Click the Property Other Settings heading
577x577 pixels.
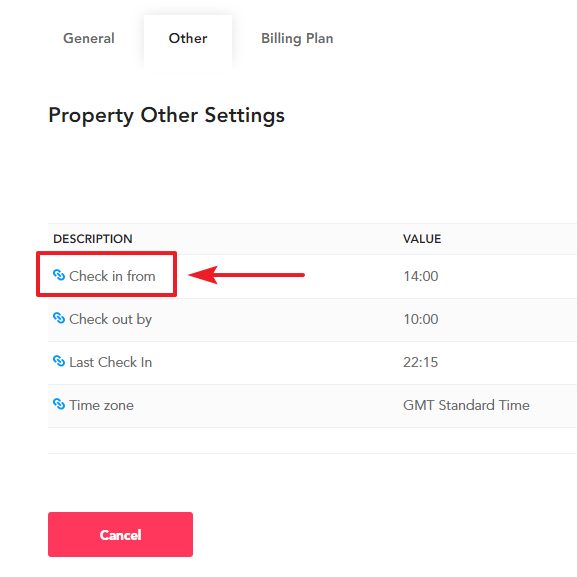click(166, 116)
